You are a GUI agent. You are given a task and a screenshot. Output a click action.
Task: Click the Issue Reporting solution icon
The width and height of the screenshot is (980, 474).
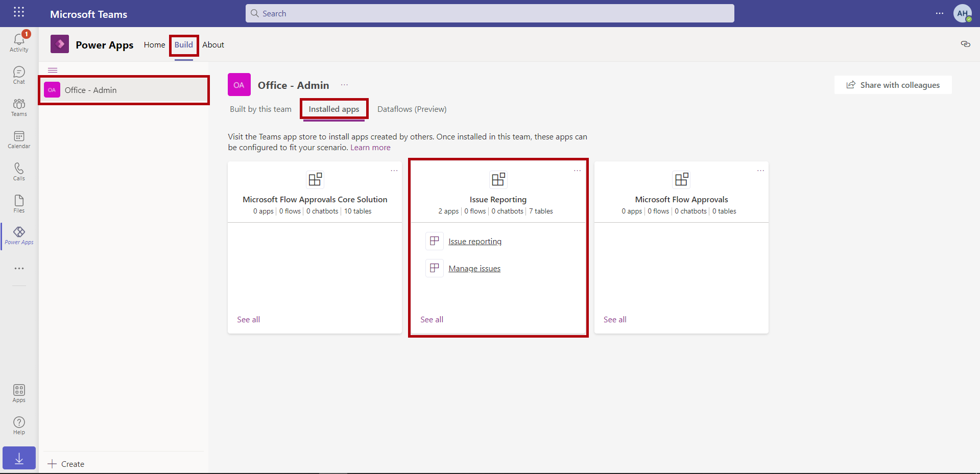(498, 179)
